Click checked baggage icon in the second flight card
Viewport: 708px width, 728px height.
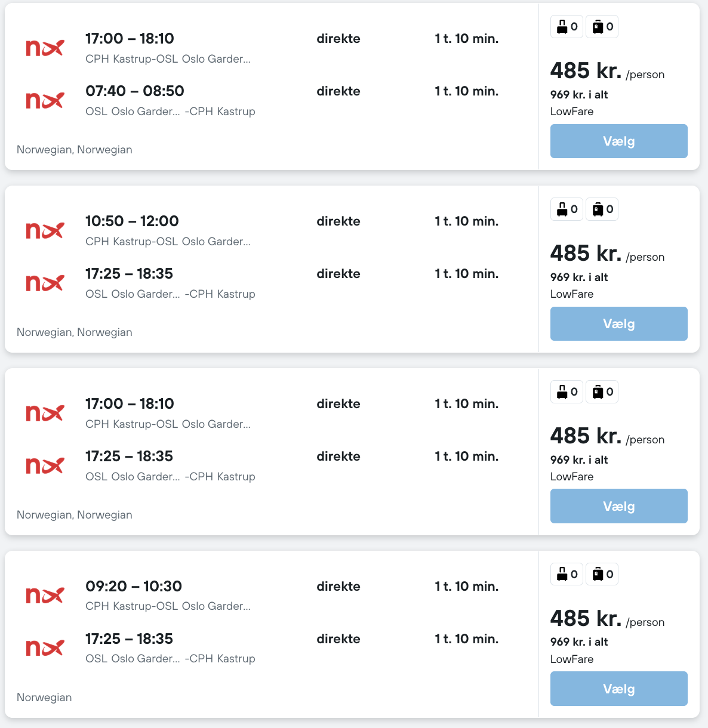(x=598, y=209)
